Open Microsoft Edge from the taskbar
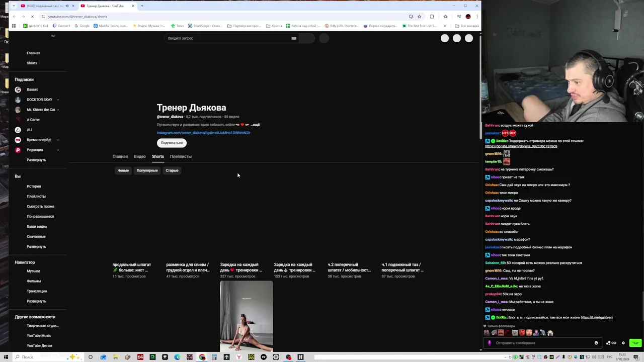Image resolution: width=644 pixels, height=362 pixels. pos(177,357)
